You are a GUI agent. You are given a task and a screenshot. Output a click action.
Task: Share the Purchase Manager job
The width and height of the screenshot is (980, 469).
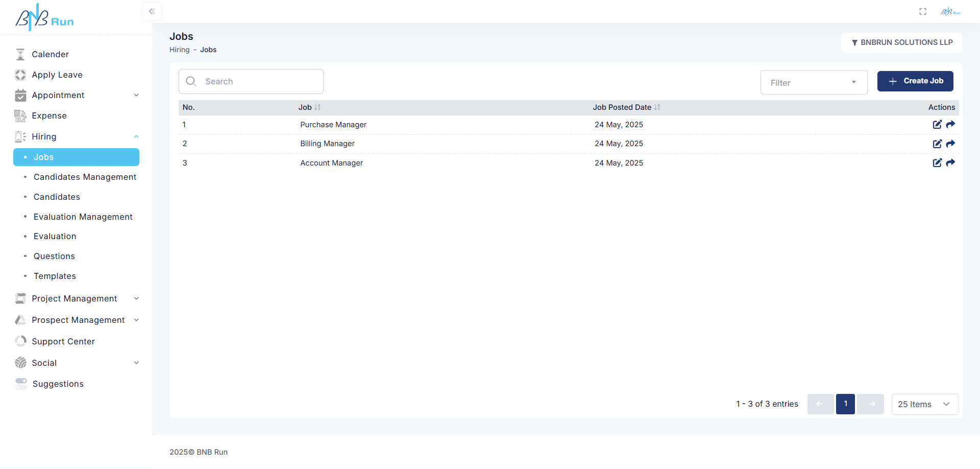point(950,125)
